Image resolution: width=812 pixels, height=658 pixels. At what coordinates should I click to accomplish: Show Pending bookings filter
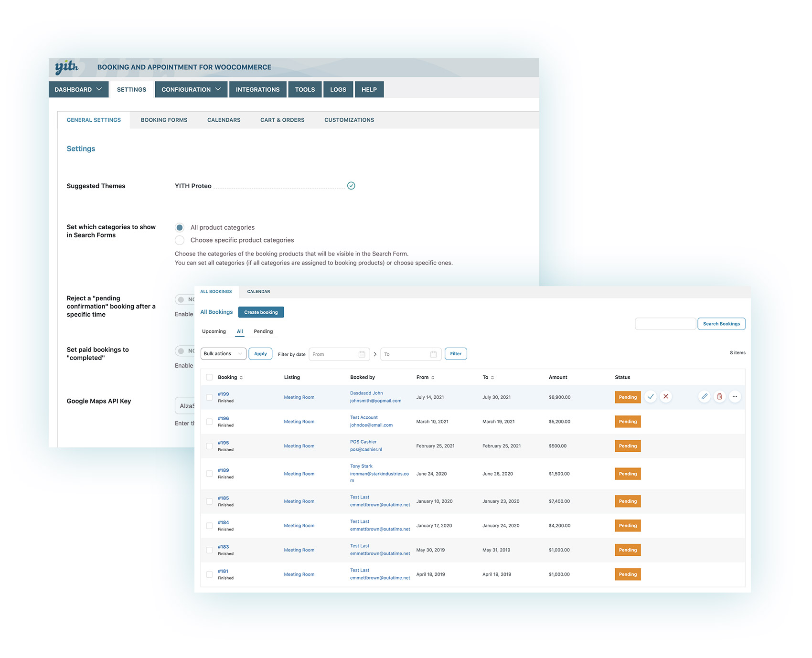coord(263,331)
